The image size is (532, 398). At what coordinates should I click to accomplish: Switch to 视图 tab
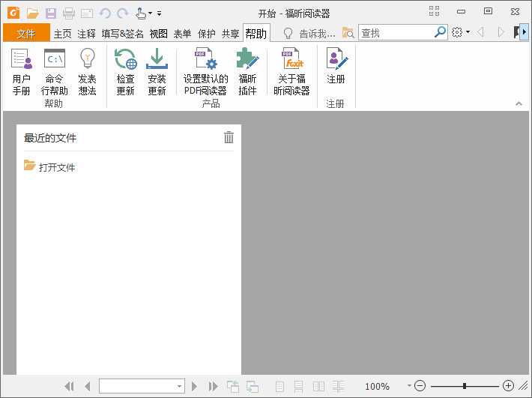pos(159,34)
